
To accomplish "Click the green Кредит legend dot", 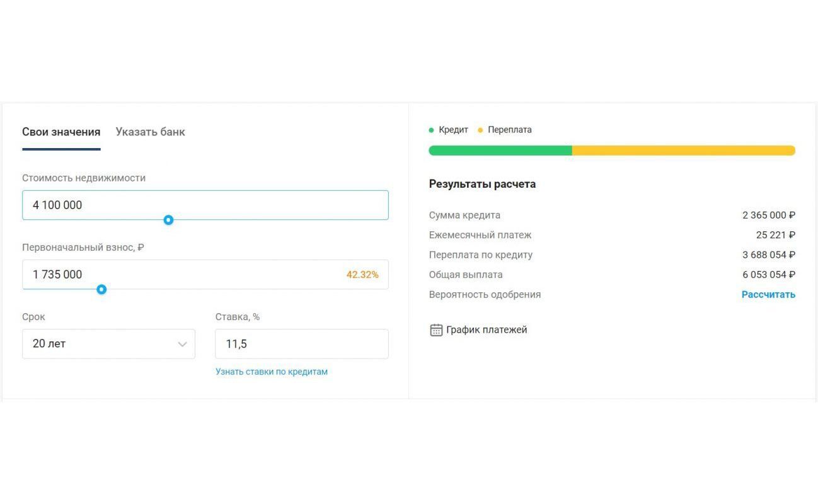I will 431,130.
